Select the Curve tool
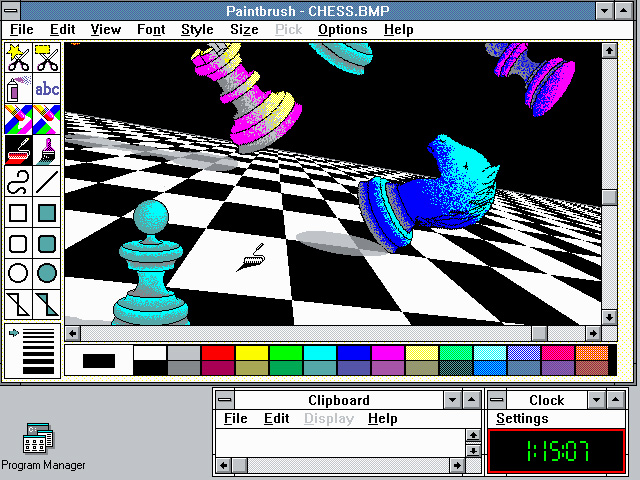 pyautogui.click(x=18, y=181)
